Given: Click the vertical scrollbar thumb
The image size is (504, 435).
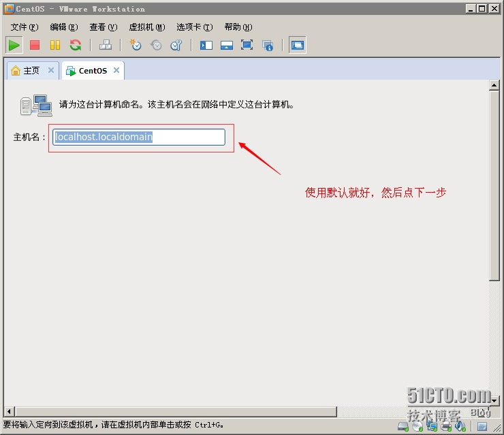Looking at the screenshot, I should pos(494,186).
